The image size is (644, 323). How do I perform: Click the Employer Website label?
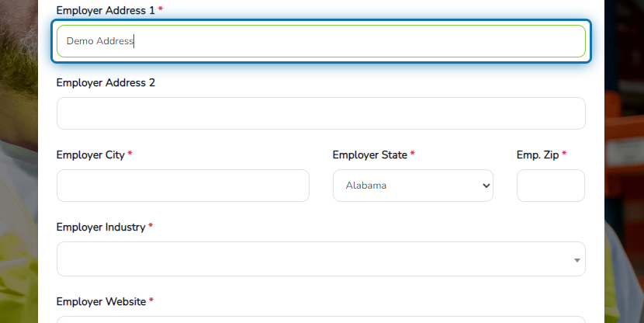(101, 301)
